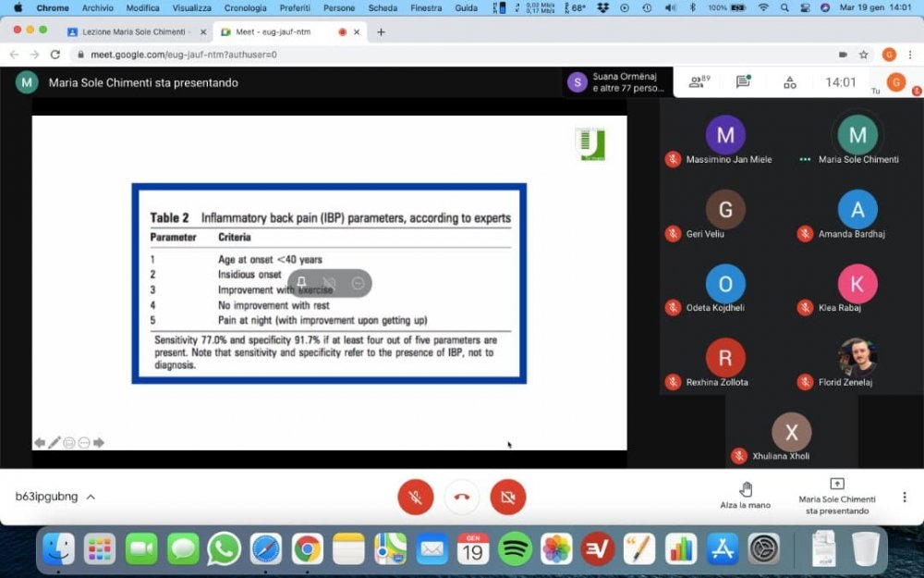Screen dimensions: 924x578
Task: Open Finder from the dock
Action: point(57,549)
